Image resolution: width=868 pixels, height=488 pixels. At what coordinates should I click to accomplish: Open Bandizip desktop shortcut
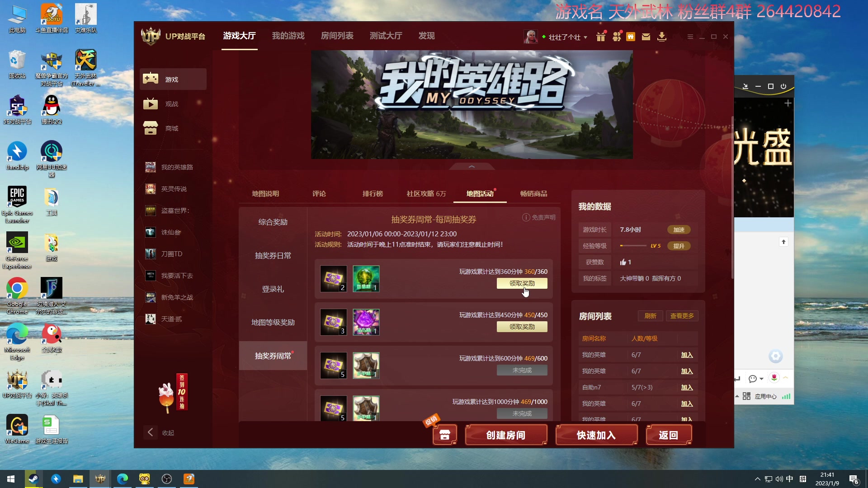[17, 155]
